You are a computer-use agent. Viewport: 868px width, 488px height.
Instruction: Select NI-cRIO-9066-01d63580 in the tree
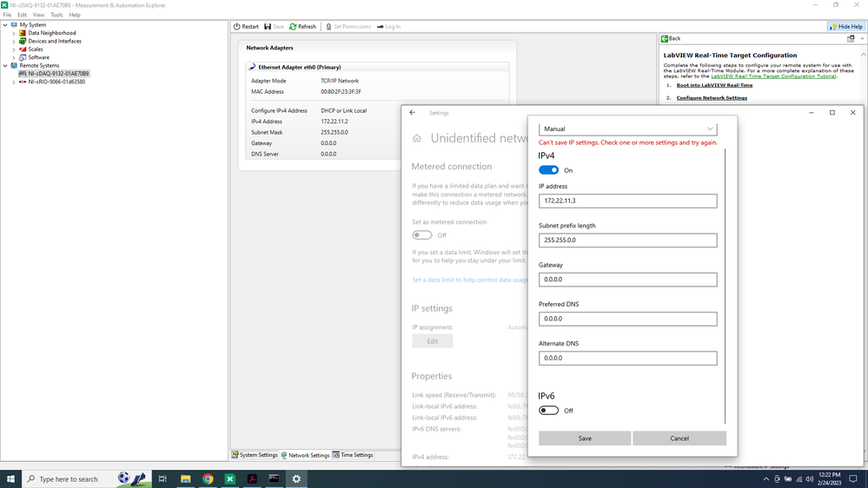pyautogui.click(x=56, y=82)
